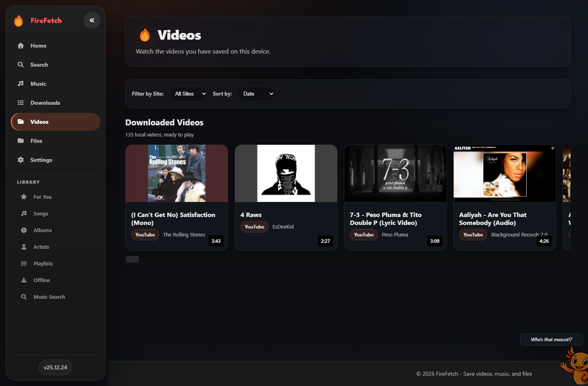The height and width of the screenshot is (386, 588).
Task: Click the "Aaliyah - Are You That Somebody" title
Action: (x=493, y=219)
